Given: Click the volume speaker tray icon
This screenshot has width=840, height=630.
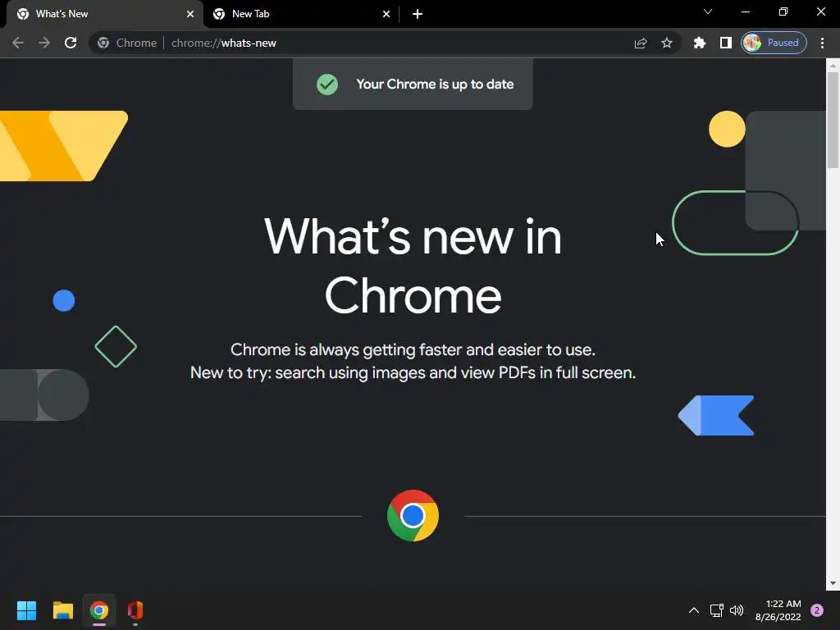Looking at the screenshot, I should click(x=737, y=610).
